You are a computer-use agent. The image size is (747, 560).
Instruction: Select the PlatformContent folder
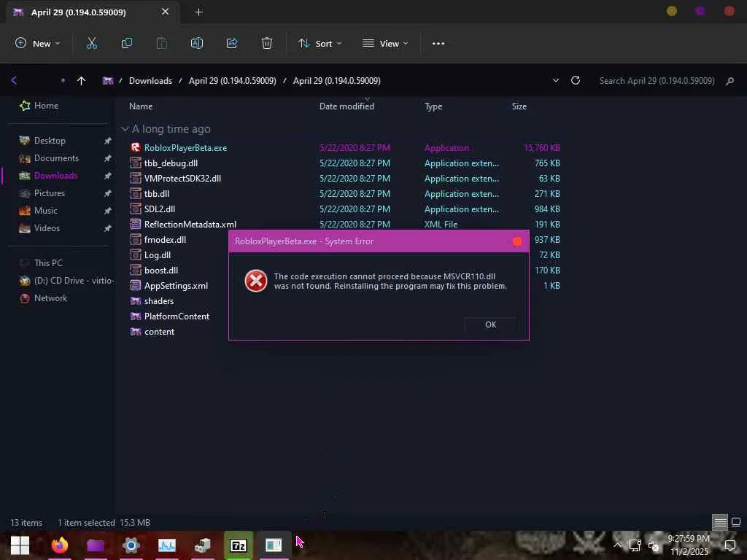[177, 316]
